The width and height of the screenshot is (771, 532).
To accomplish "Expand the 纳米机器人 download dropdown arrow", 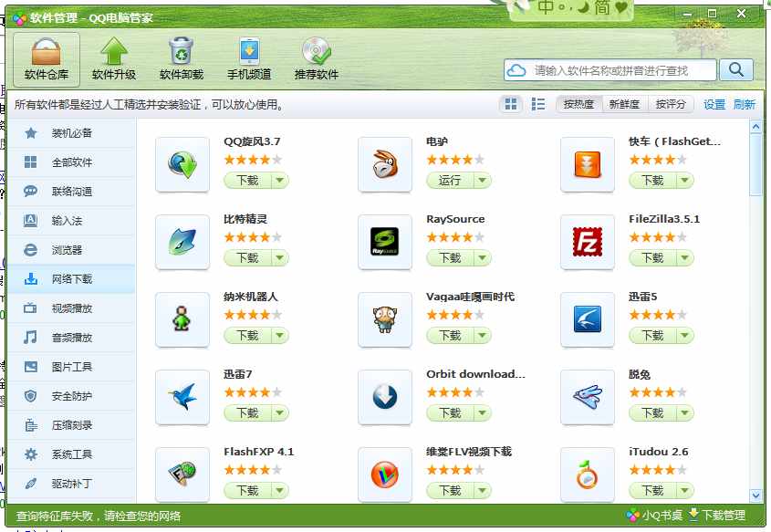I will (x=280, y=335).
